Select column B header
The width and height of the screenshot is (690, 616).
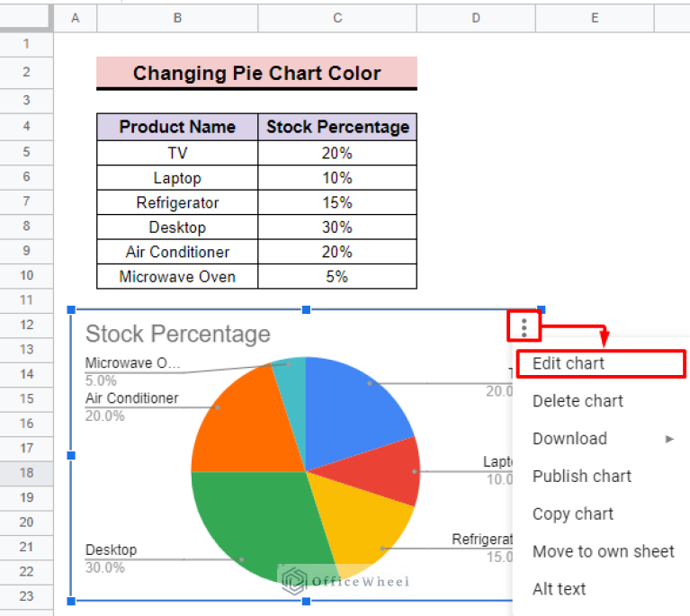tap(177, 18)
